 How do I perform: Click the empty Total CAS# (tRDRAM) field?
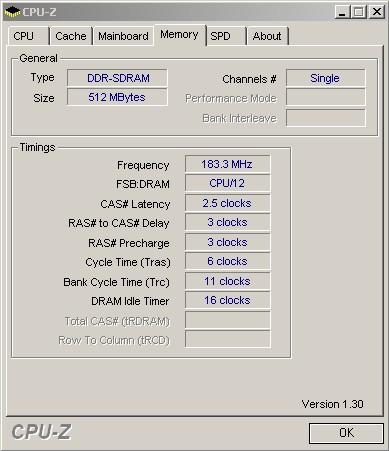click(228, 320)
